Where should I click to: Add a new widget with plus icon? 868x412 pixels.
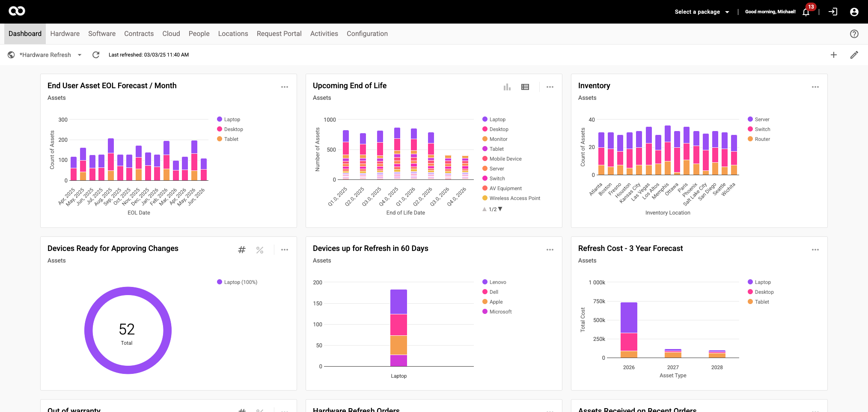[833, 55]
